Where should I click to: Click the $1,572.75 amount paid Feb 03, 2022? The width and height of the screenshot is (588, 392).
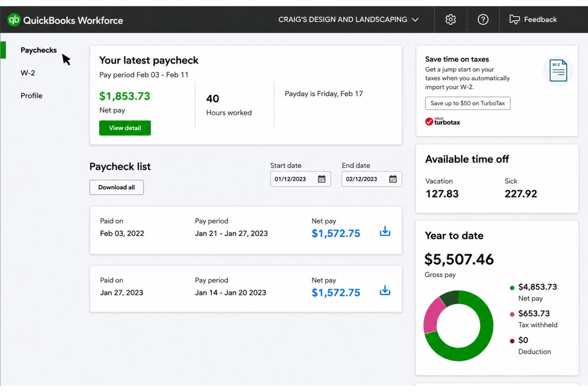tap(336, 234)
